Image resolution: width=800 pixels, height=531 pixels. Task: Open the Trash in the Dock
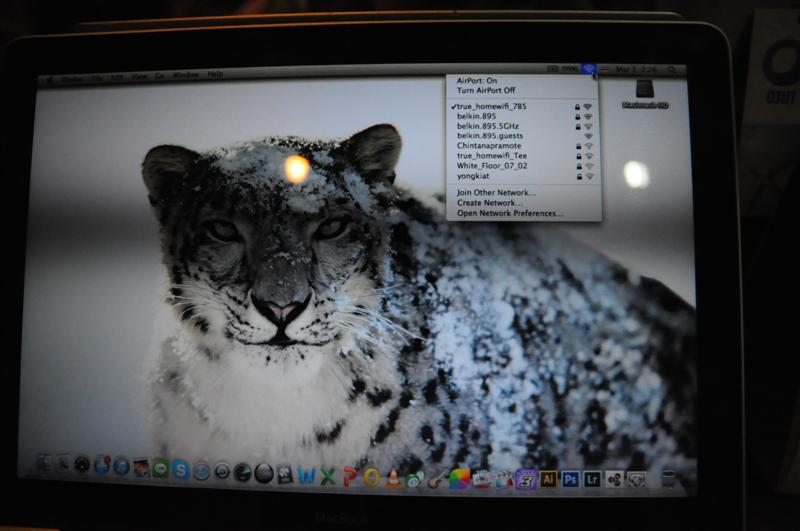[668, 478]
